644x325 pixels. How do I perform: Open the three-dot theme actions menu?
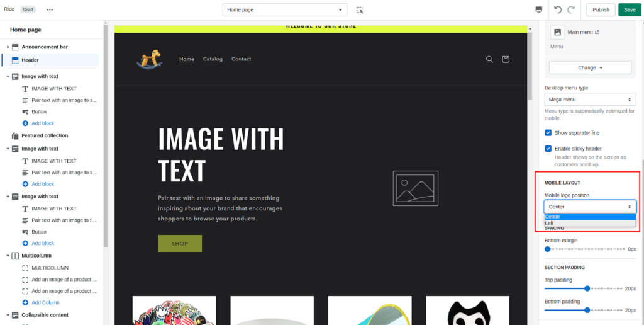50,9
